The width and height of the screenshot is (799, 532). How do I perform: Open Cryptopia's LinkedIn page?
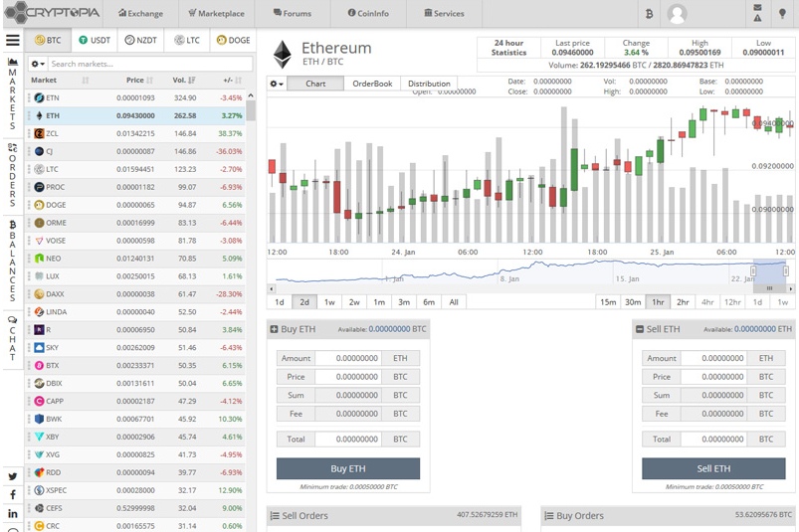(x=13, y=513)
